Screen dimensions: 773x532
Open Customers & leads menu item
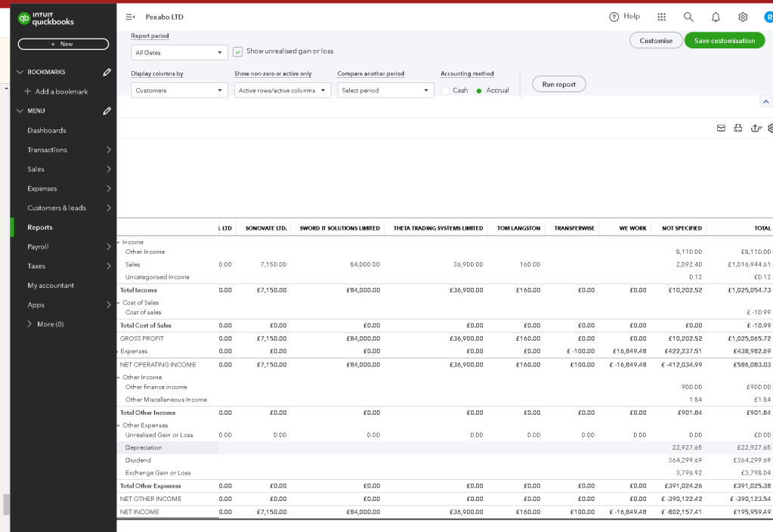(x=57, y=208)
